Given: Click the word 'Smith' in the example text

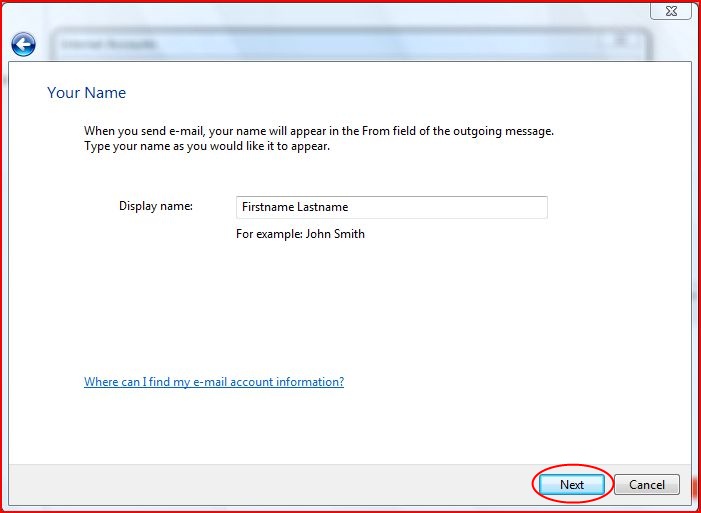Looking at the screenshot, I should tap(348, 234).
